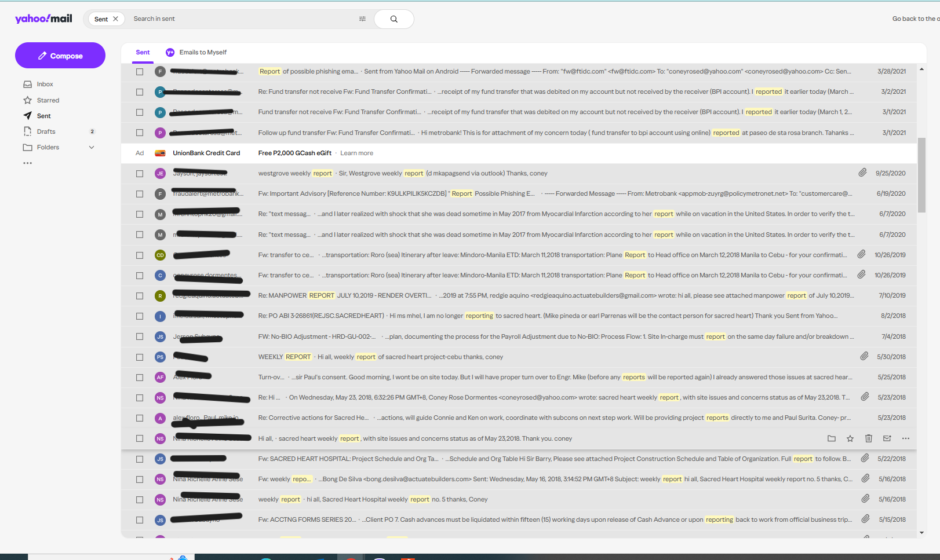Check the Follow up fund transfer email
940x560 pixels.
(140, 133)
